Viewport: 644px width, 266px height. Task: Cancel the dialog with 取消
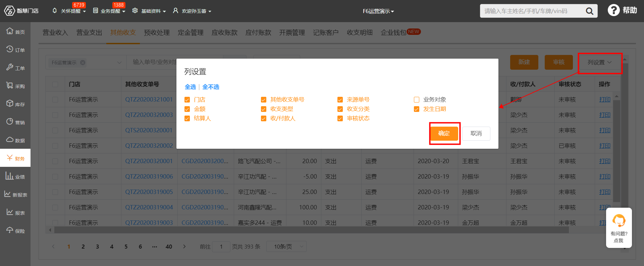(x=476, y=133)
